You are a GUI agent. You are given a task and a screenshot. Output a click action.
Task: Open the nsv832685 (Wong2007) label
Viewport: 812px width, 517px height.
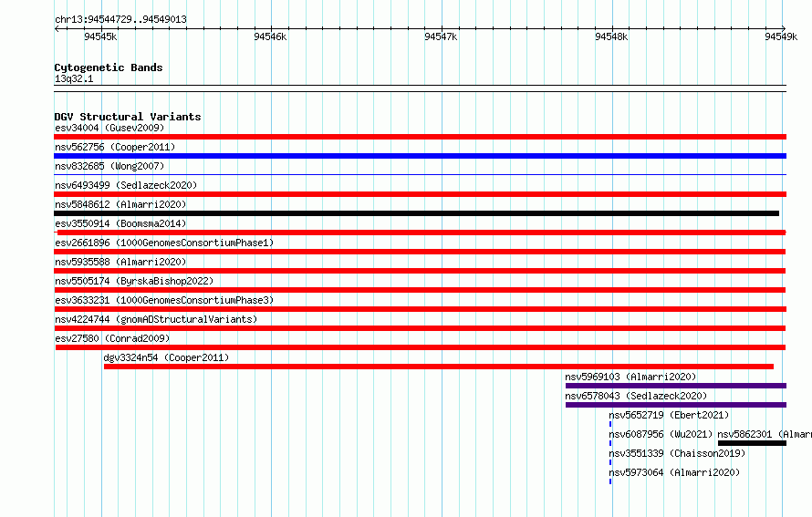click(109, 166)
